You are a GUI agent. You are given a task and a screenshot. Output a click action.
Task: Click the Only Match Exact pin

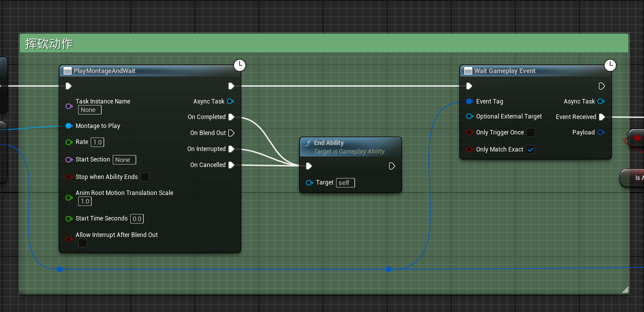tap(470, 149)
